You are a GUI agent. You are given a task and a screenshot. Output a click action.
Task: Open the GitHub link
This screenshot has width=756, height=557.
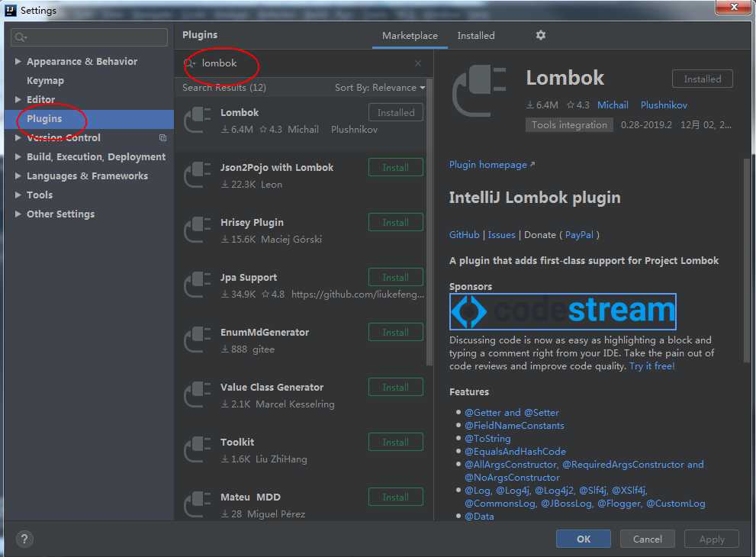[x=464, y=235]
